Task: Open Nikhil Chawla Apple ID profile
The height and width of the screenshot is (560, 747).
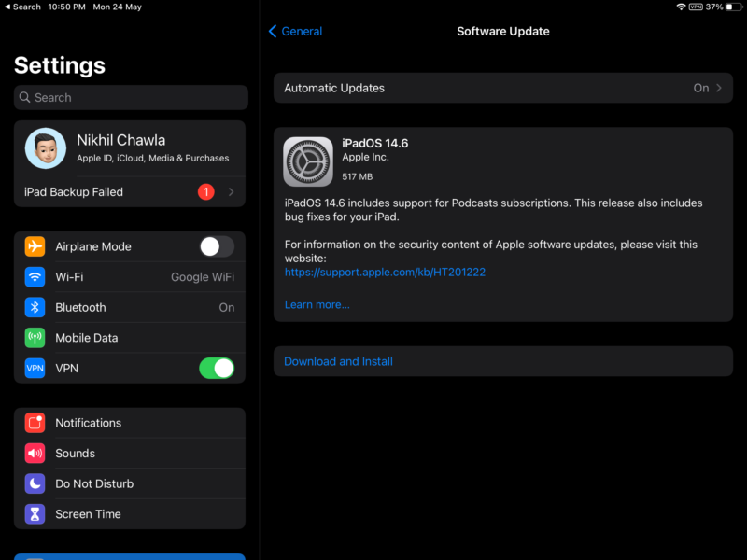Action: 130,148
